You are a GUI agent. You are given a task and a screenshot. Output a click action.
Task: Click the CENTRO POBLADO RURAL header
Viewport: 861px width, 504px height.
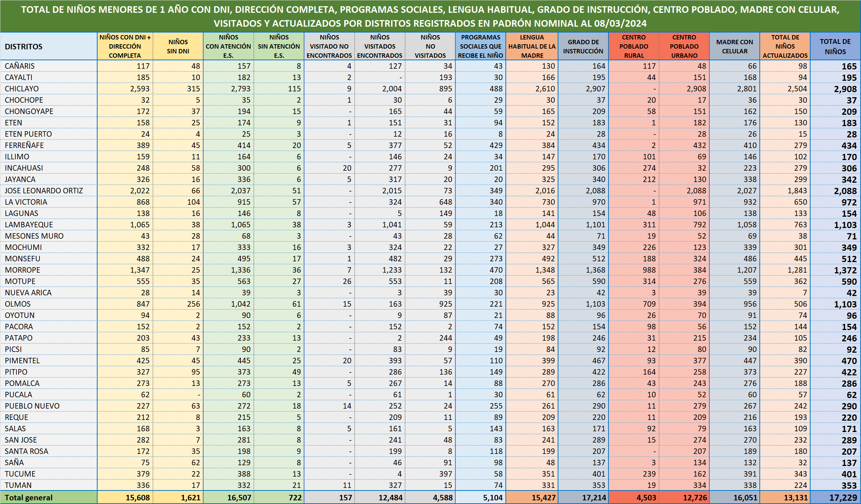pyautogui.click(x=634, y=46)
